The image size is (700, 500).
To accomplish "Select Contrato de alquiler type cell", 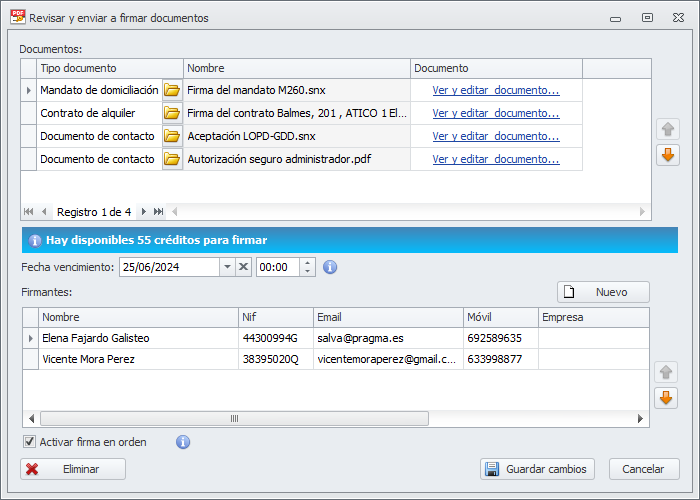I will coord(99,113).
